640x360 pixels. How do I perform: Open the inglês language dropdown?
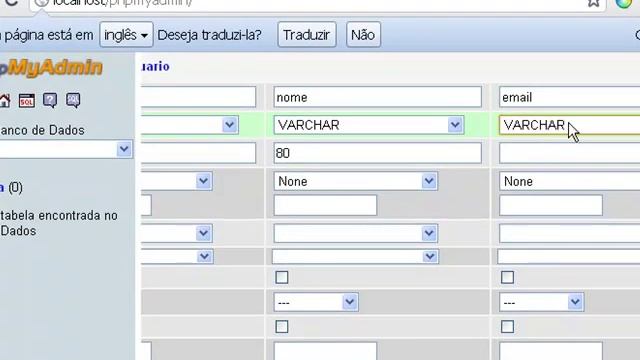tap(126, 35)
